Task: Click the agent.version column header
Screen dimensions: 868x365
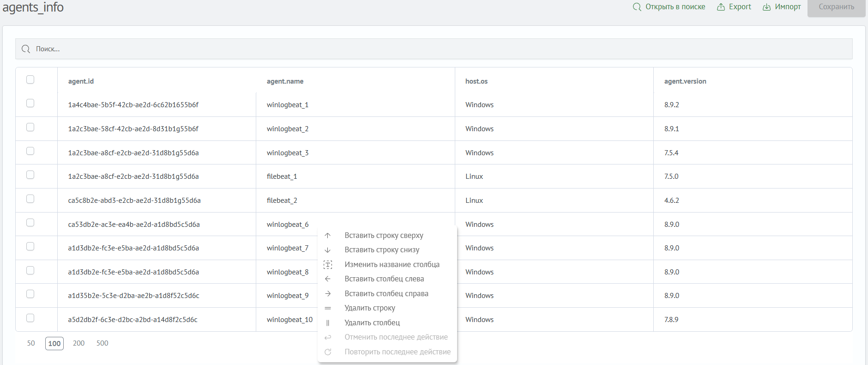Action: click(685, 81)
